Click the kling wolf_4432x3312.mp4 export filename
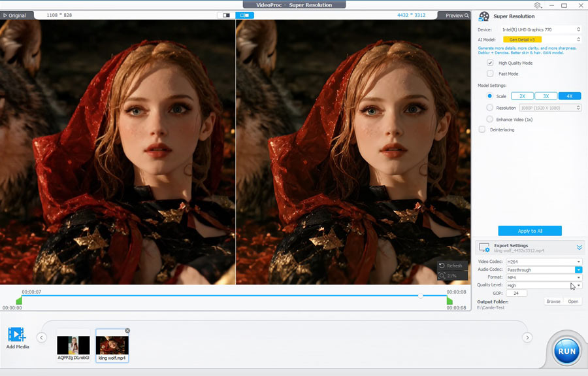The width and height of the screenshot is (588, 376). coord(519,250)
